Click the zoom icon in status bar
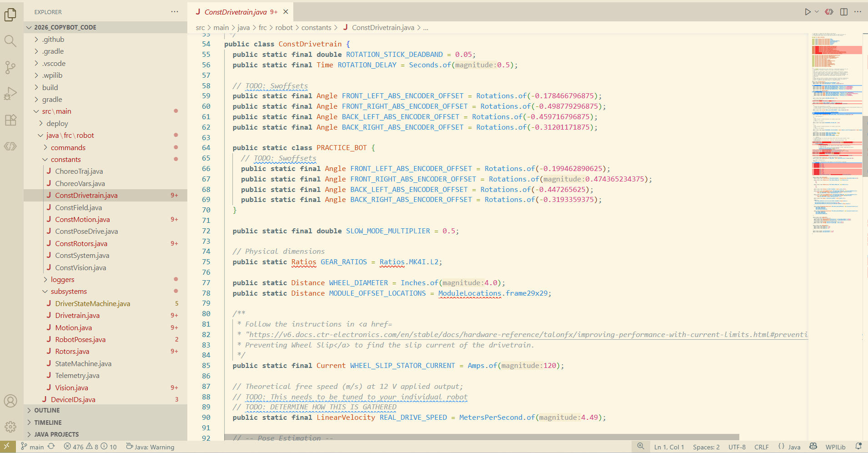 pyautogui.click(x=641, y=447)
